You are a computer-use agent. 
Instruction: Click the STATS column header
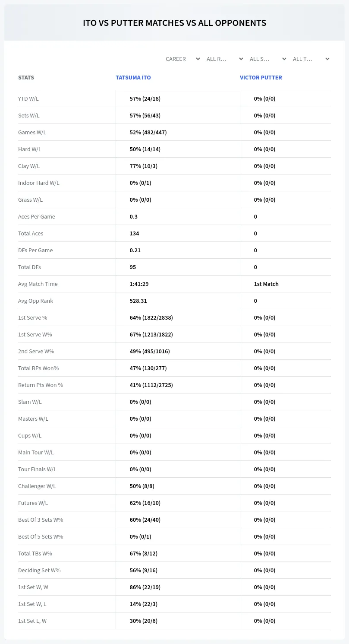[26, 78]
